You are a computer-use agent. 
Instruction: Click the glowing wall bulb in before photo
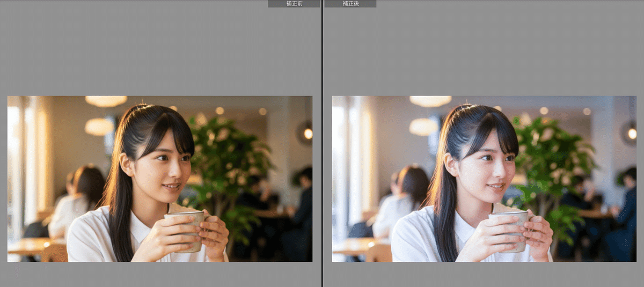click(x=308, y=133)
